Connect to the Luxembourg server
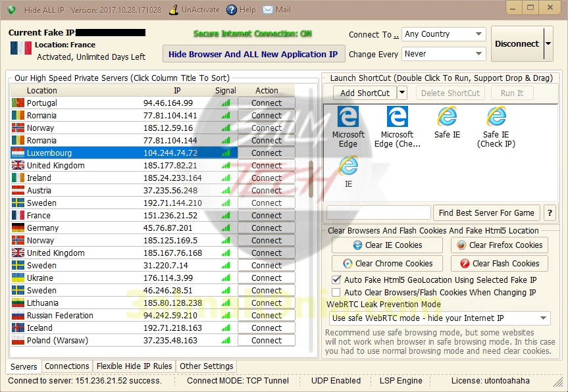 coord(267,153)
